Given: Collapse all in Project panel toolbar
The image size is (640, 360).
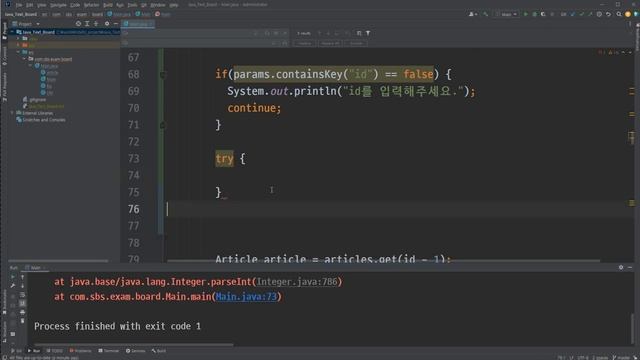Looking at the screenshot, I should tap(96, 24).
